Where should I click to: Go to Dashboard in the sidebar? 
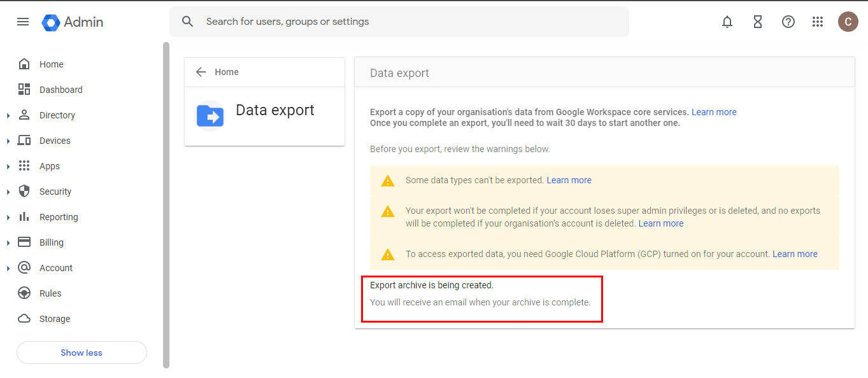point(60,90)
